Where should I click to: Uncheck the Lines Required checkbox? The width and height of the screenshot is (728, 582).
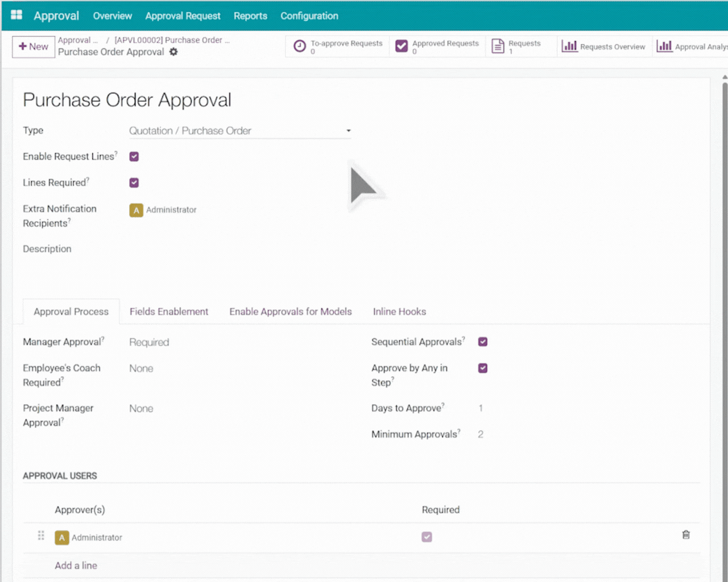click(x=134, y=182)
